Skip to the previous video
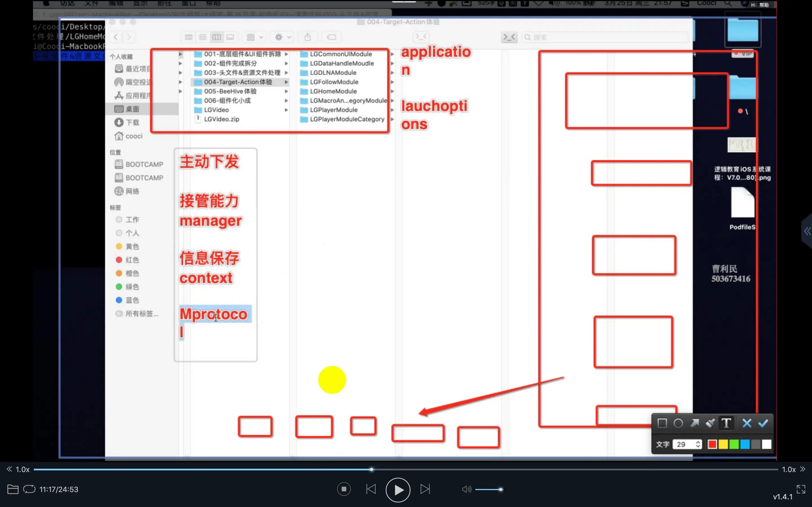 371,489
